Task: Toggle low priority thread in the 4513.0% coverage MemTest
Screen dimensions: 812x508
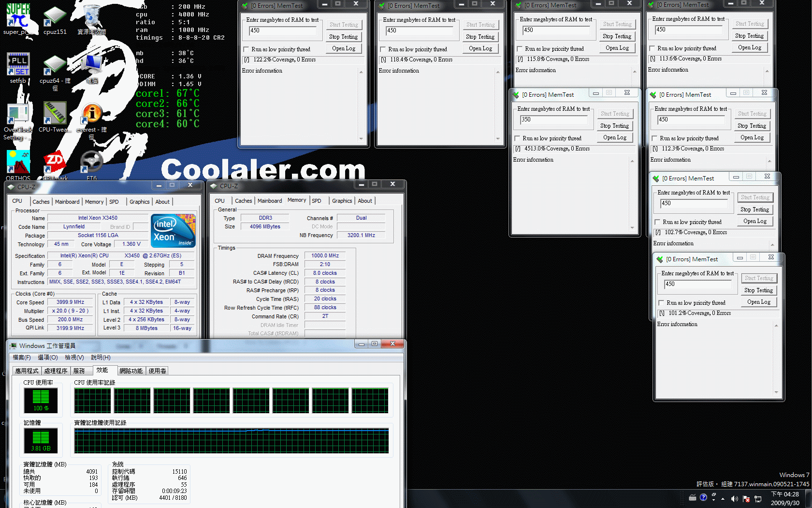Action: pos(518,138)
